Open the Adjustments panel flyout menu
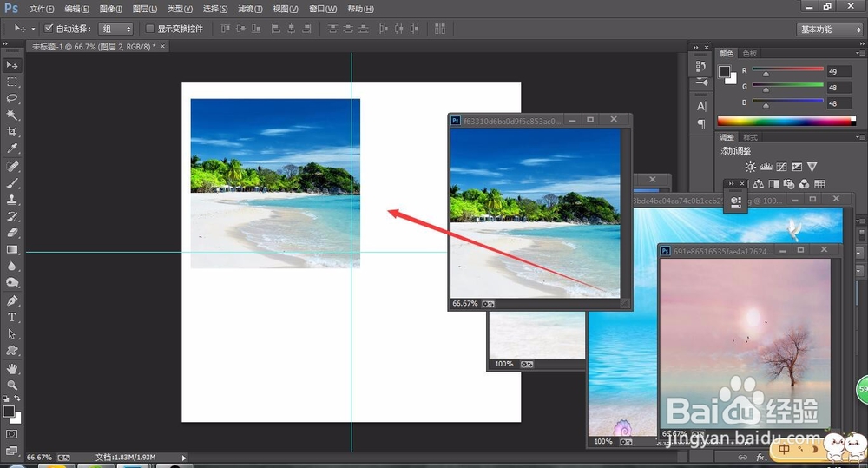This screenshot has height=468, width=868. point(859,137)
